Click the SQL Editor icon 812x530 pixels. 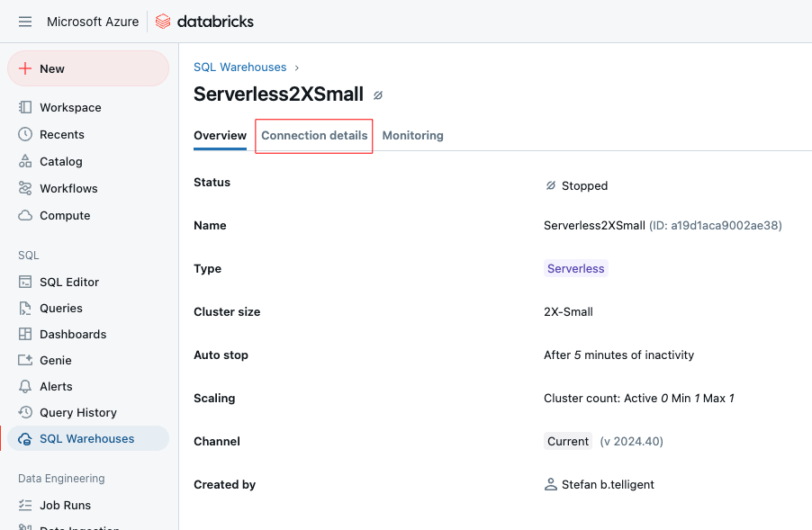[25, 282]
